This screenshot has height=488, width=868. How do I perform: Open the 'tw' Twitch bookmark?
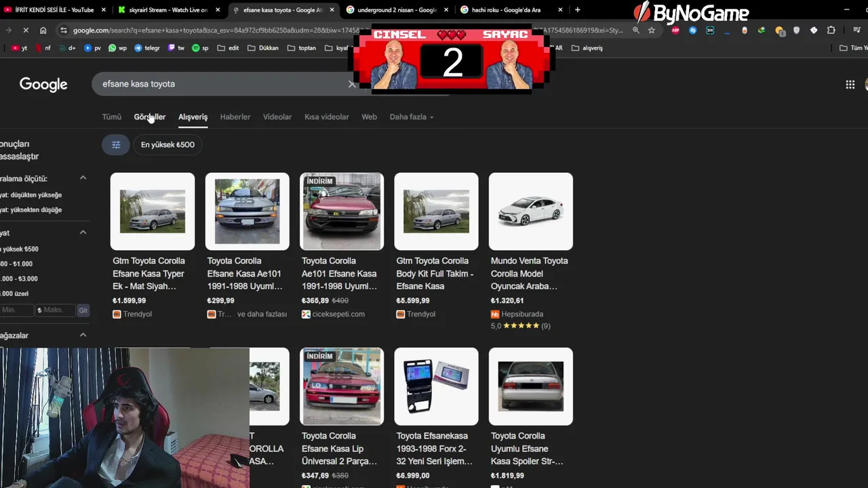pos(176,48)
